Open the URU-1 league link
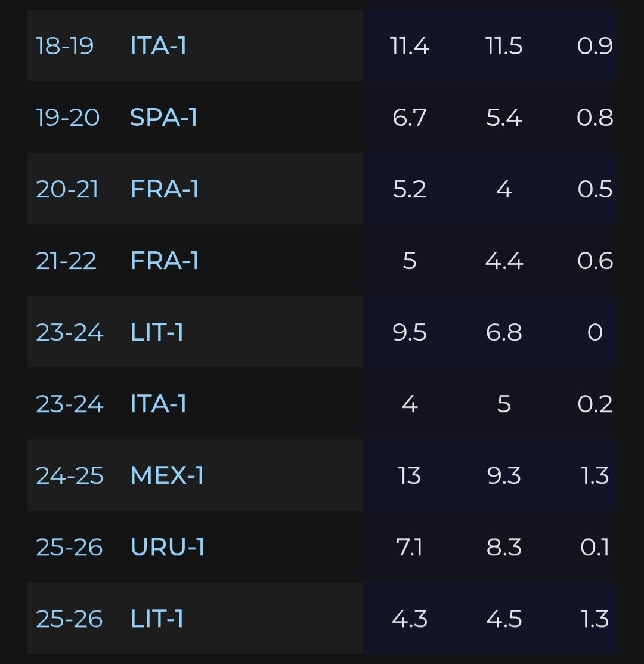 point(167,547)
